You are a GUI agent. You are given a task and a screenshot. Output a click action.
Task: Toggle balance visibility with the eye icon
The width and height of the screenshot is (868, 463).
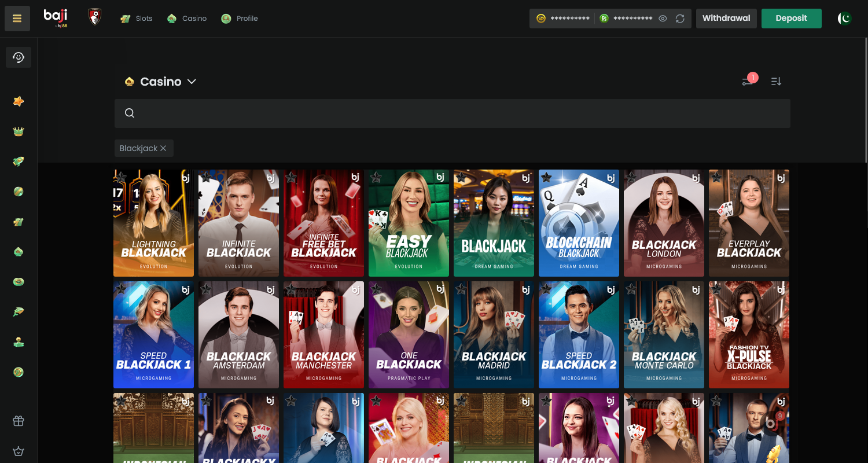tap(662, 18)
